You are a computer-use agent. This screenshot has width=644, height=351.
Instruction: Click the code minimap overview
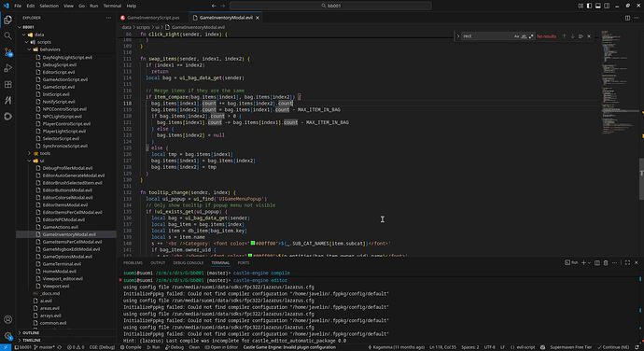[619, 82]
